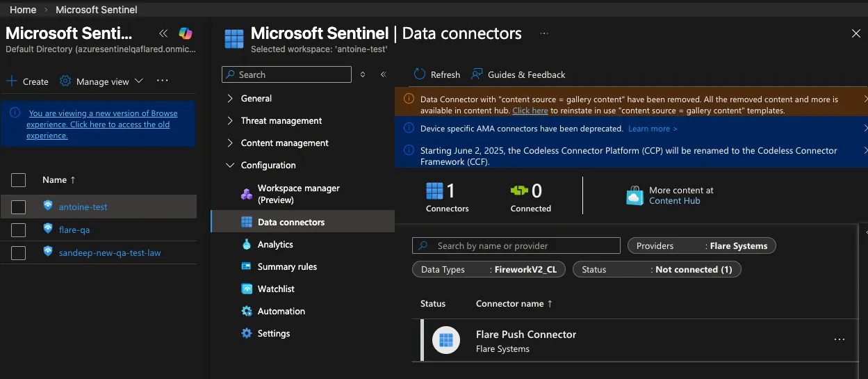Go to Home breadcrumb
868x379 pixels.
pyautogui.click(x=23, y=10)
